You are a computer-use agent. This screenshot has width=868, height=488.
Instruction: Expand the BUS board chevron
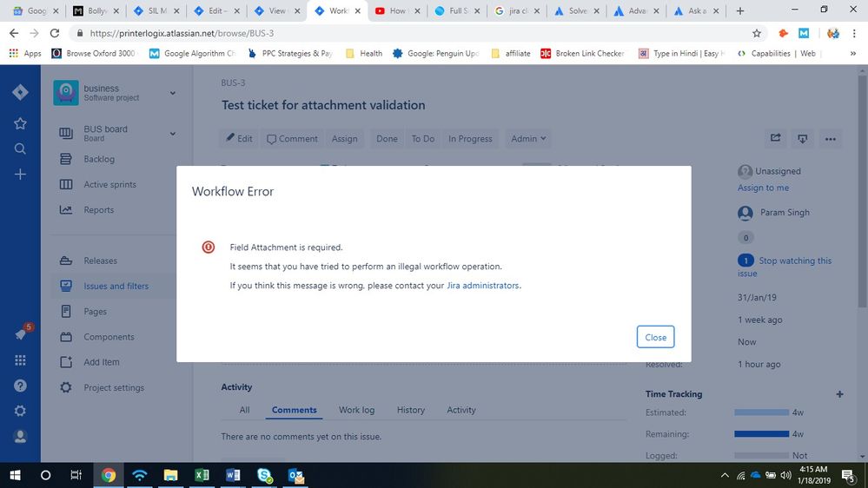pyautogui.click(x=172, y=134)
